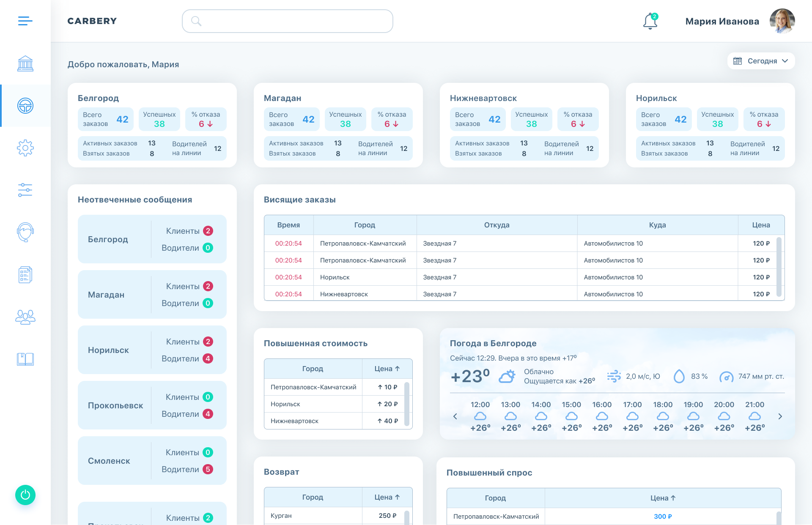This screenshot has height=525, width=812.
Task: Open Клиенты messages for Прокопьевск
Action: (189, 397)
